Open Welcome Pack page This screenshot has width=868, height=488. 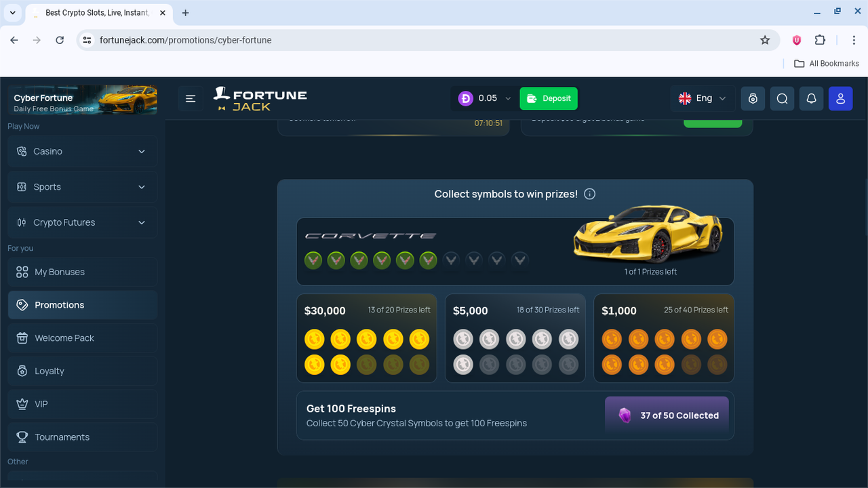point(83,338)
